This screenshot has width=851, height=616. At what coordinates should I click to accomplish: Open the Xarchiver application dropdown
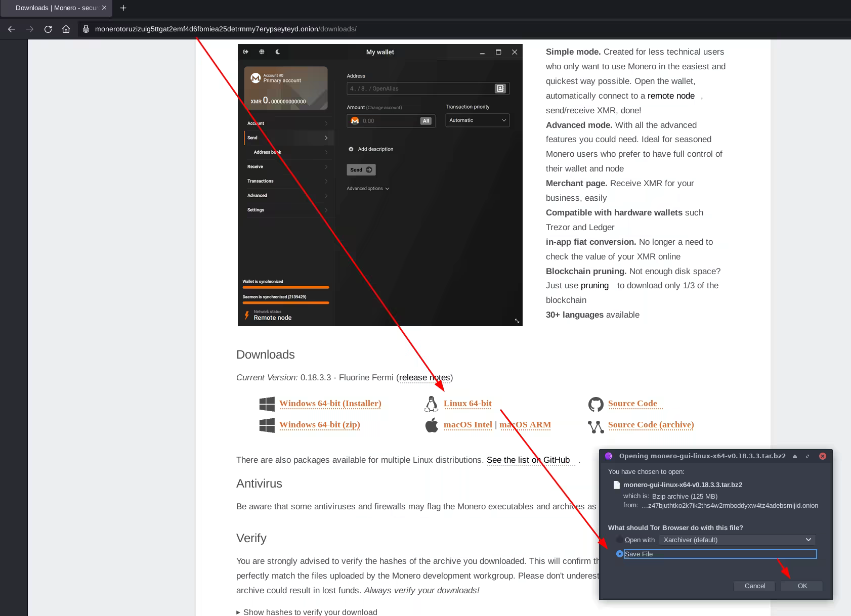(x=737, y=540)
